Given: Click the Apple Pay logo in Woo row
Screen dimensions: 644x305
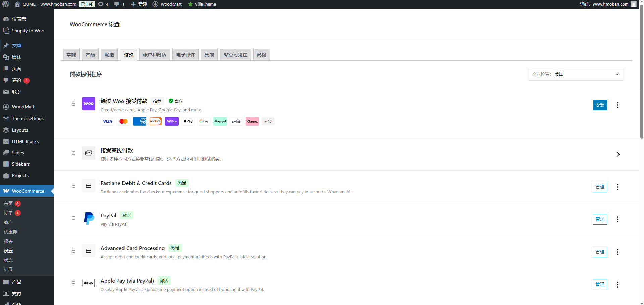Looking at the screenshot, I should pyautogui.click(x=188, y=121).
